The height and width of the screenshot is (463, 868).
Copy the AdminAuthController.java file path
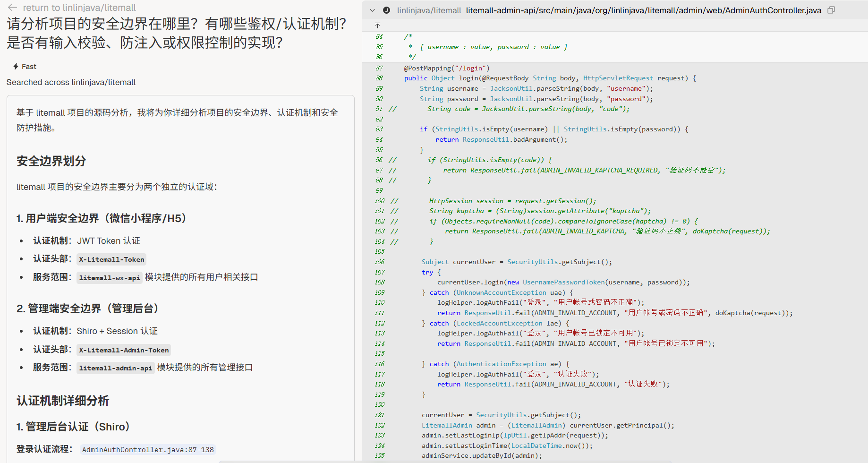(x=832, y=10)
